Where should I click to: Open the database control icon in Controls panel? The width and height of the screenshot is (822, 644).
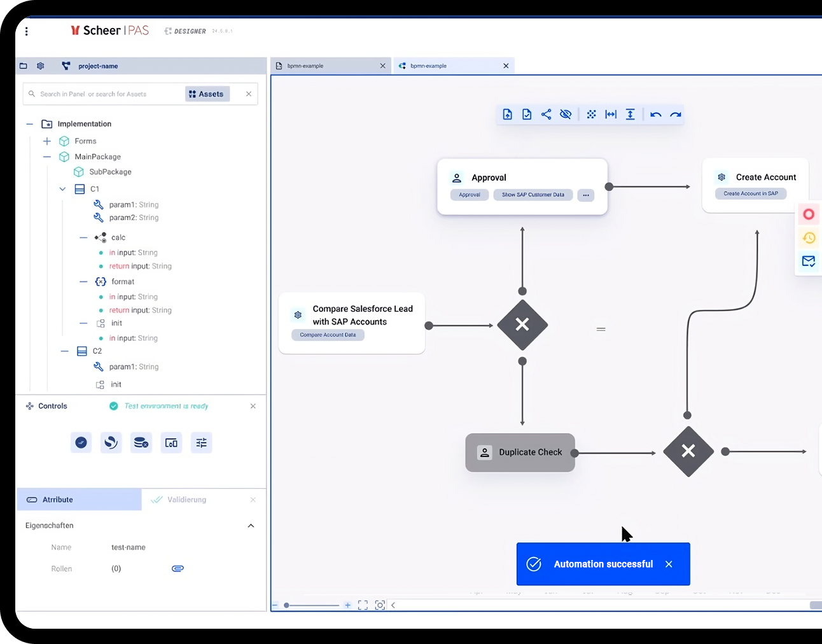tap(141, 442)
